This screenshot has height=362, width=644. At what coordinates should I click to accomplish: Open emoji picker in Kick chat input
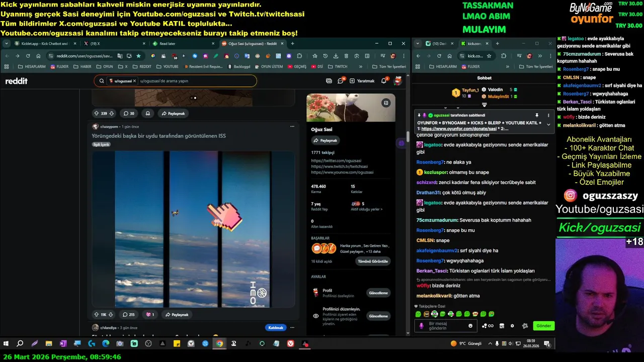pos(470,326)
